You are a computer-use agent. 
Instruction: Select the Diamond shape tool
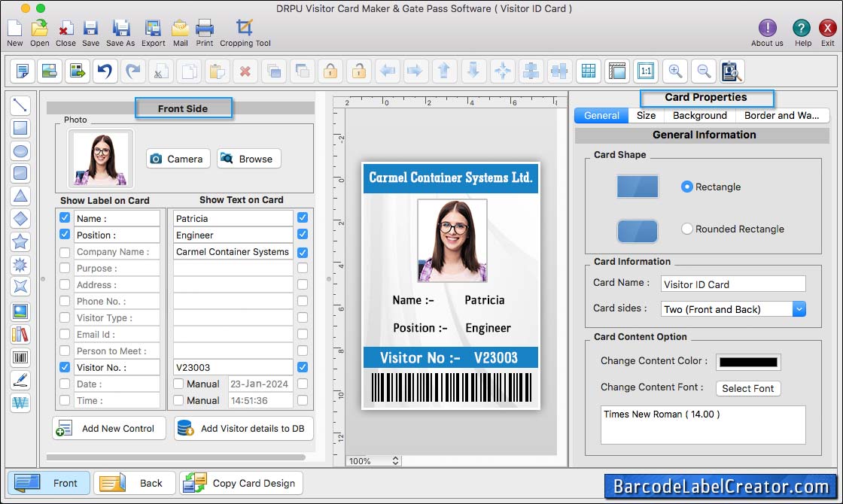coord(20,219)
